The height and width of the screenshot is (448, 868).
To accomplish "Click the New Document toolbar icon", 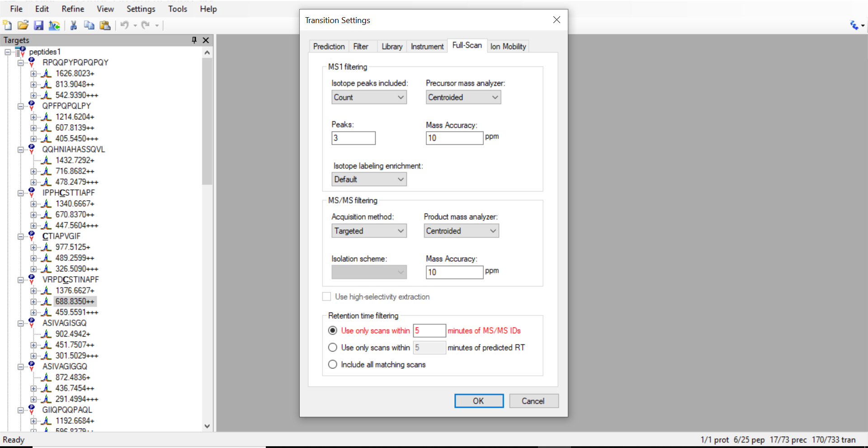I will (8, 25).
